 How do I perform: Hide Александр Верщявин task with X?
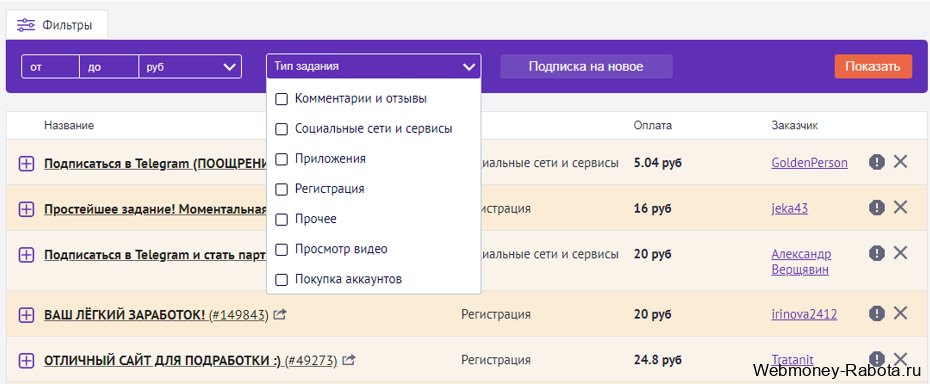click(x=900, y=252)
